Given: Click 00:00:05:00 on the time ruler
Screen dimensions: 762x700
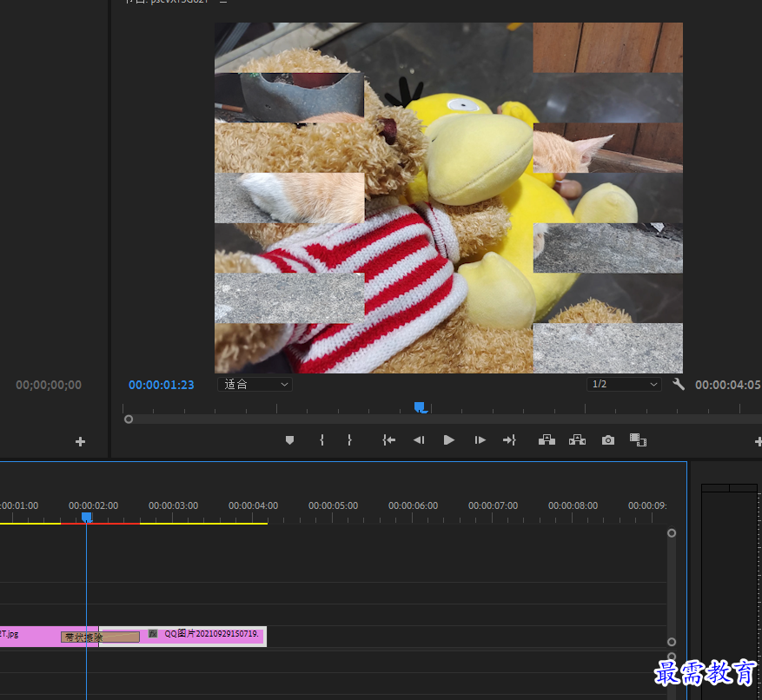Looking at the screenshot, I should point(334,505).
